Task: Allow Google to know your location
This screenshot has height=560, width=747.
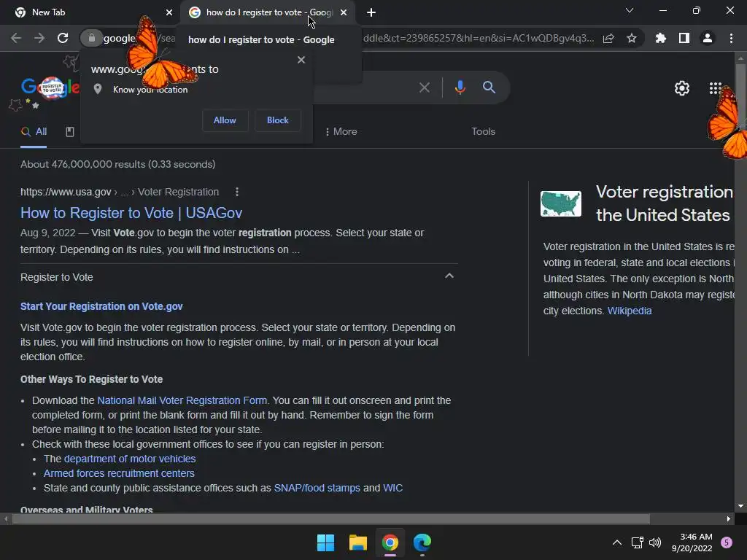Action: coord(225,120)
